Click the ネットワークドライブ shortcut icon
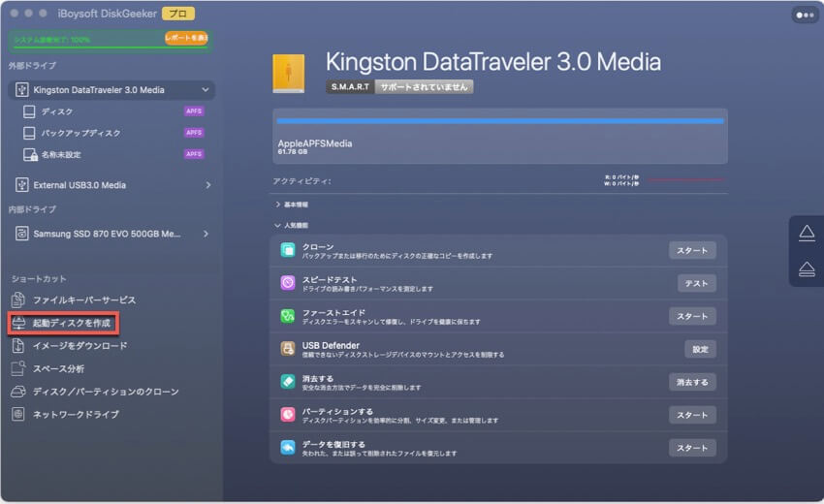The width and height of the screenshot is (824, 504). click(17, 414)
